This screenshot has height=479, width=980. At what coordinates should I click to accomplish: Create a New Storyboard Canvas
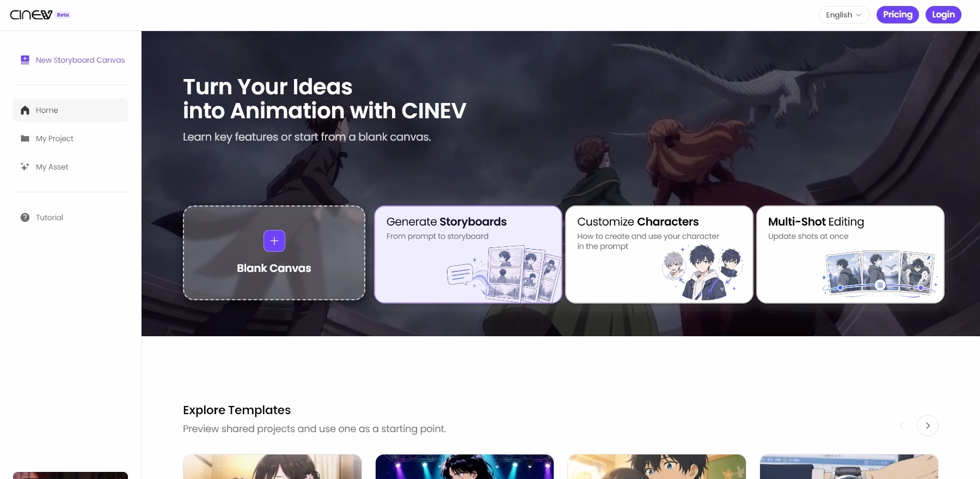click(72, 60)
